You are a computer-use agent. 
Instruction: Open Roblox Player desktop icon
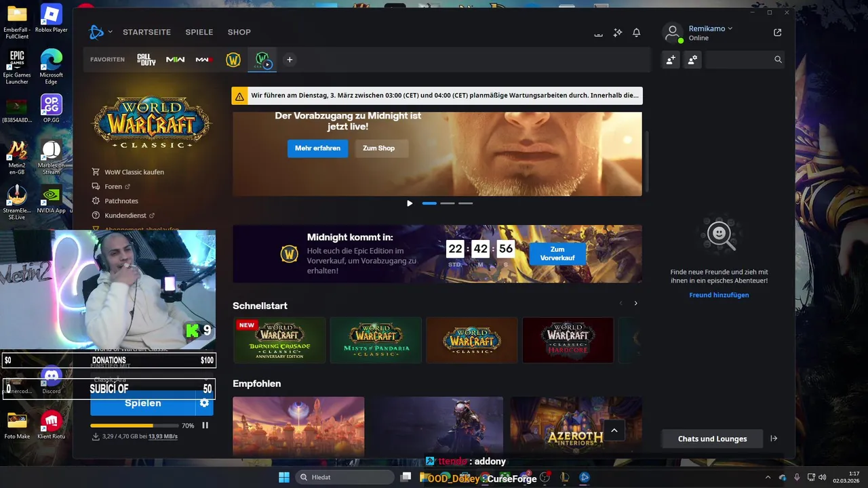click(x=52, y=18)
